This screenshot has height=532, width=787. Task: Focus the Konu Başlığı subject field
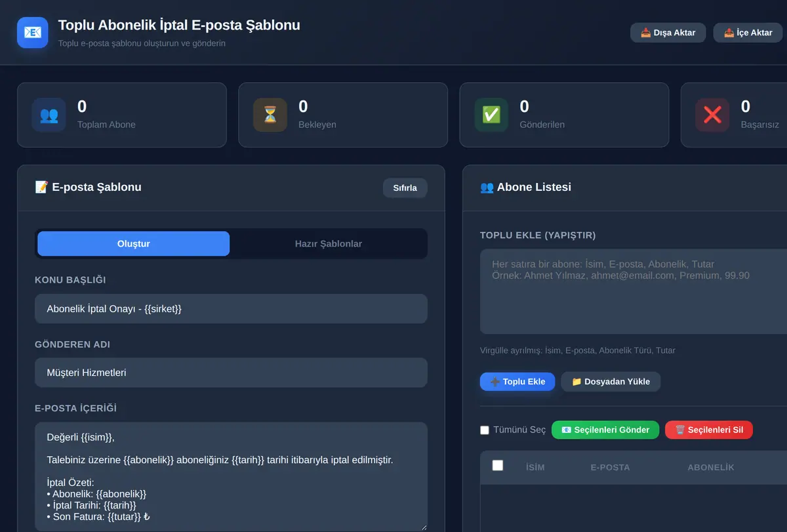pyautogui.click(x=231, y=308)
